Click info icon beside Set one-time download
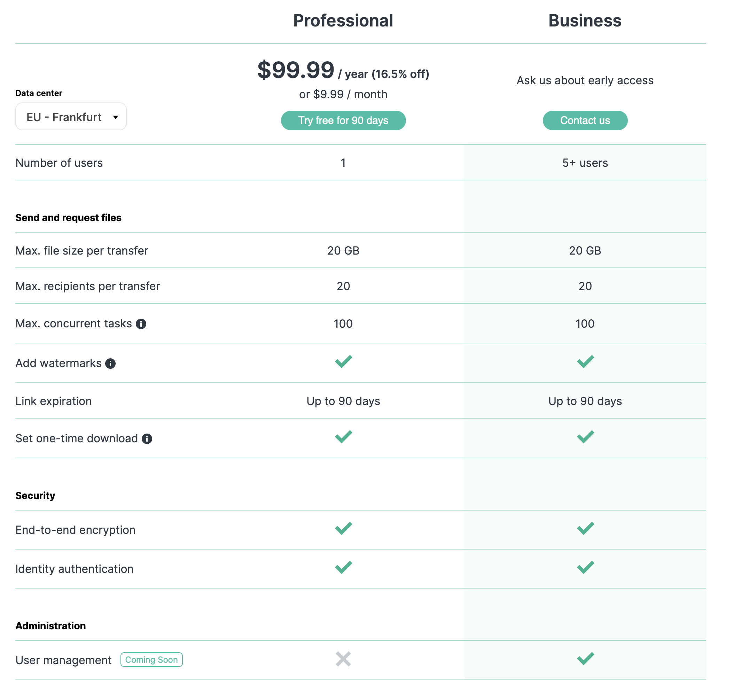Screen dimensions: 741x700 (x=147, y=439)
